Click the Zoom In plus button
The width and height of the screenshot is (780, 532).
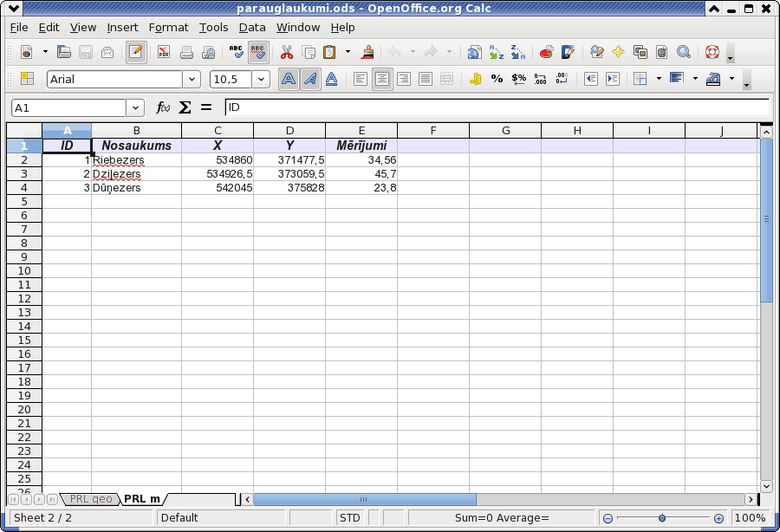coord(718,518)
